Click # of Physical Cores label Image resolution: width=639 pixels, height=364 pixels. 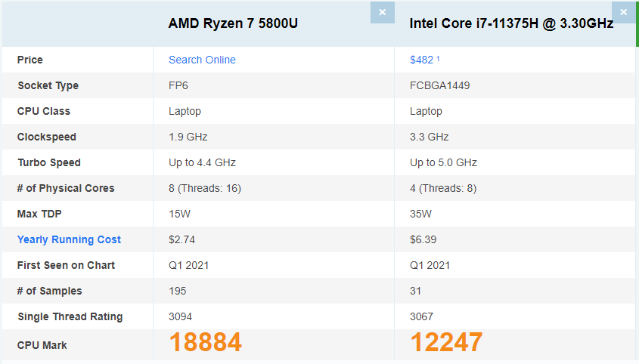pos(66,188)
